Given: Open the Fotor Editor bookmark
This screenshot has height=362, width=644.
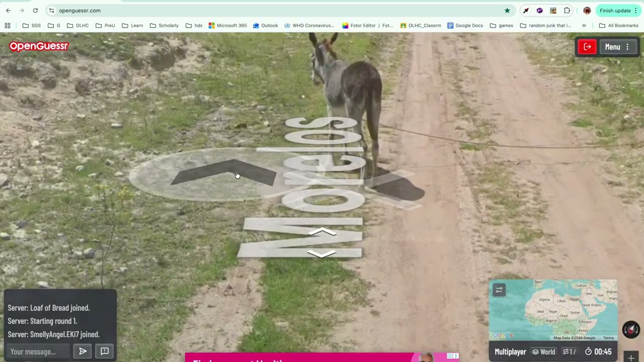Looking at the screenshot, I should [x=367, y=26].
